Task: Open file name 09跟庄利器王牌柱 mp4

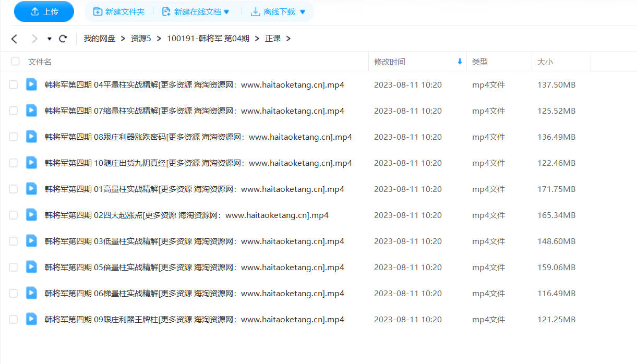Action: (195, 319)
